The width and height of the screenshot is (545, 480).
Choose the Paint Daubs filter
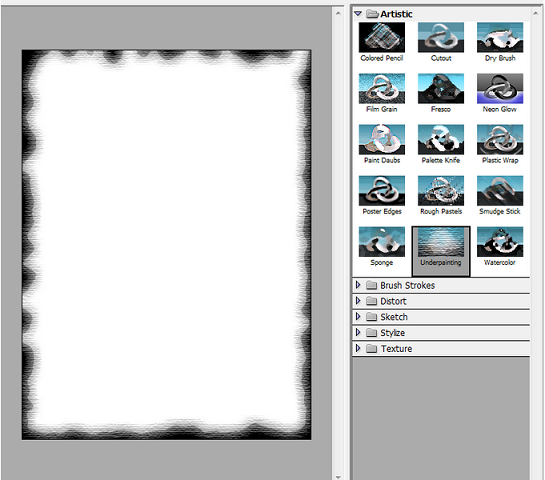[382, 139]
